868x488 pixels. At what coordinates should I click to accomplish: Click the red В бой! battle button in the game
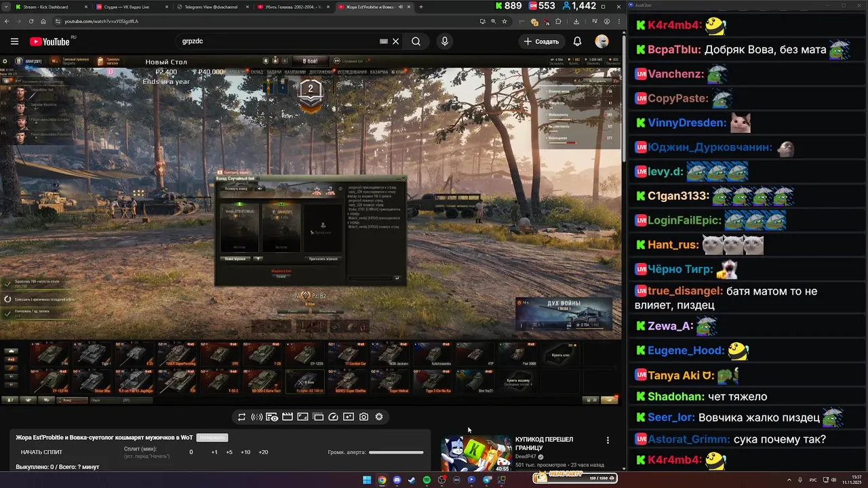click(x=310, y=62)
